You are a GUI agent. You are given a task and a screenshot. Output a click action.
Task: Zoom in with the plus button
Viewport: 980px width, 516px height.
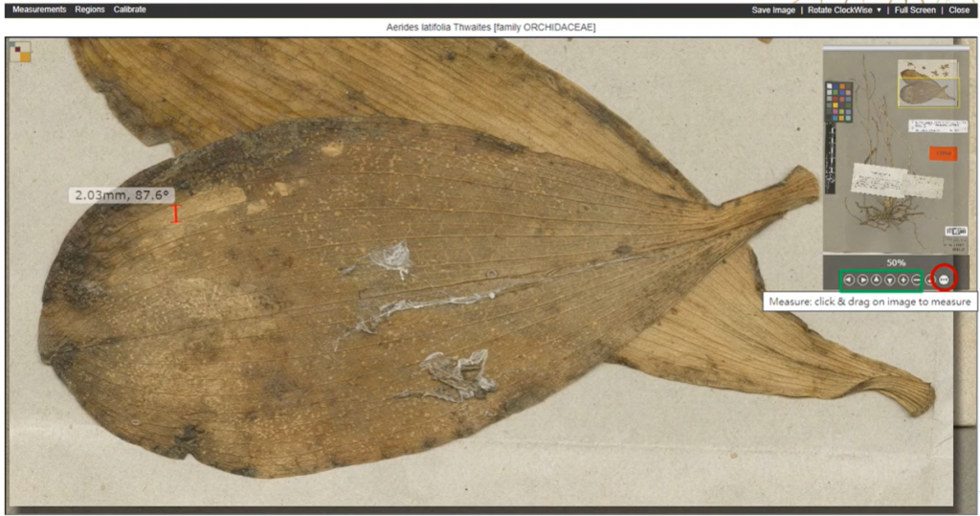[x=902, y=280]
